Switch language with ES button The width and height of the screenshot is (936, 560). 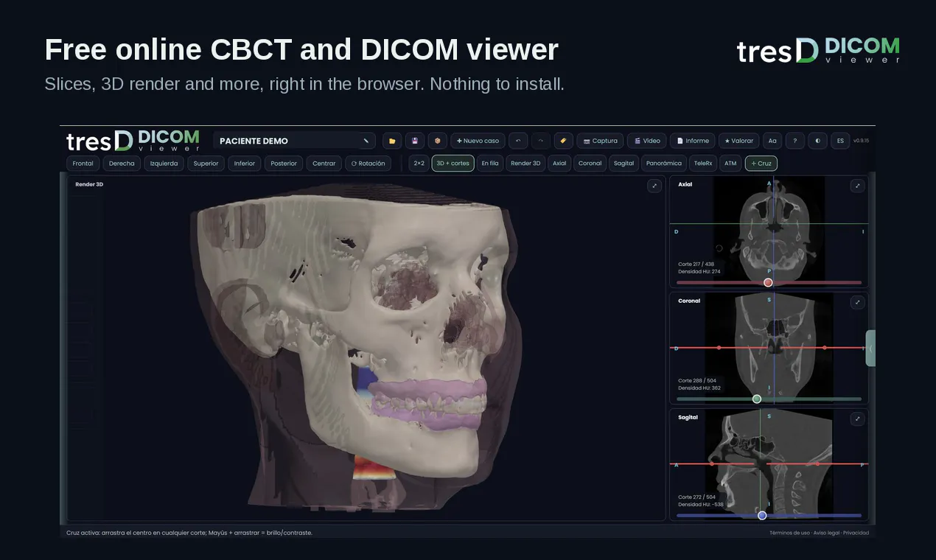(840, 141)
